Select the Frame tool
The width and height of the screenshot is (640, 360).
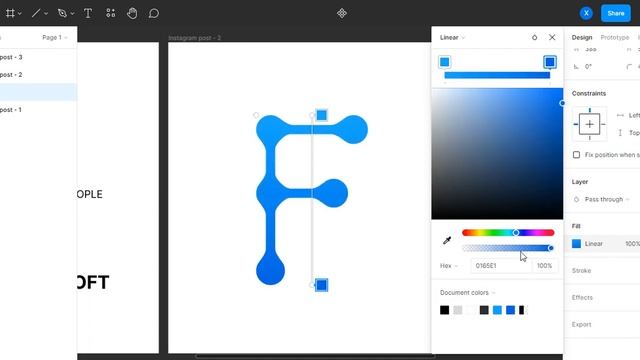coord(10,13)
